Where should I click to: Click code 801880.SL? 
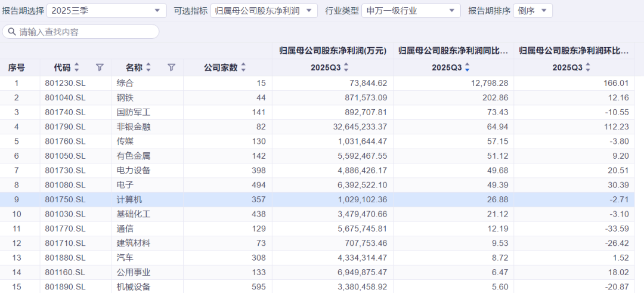point(66,258)
